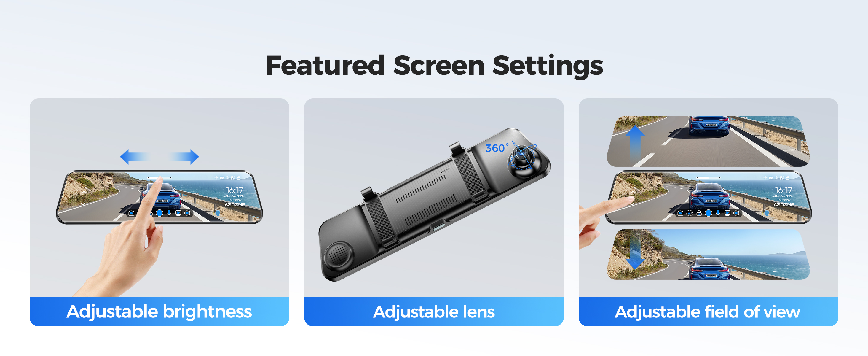Tap the down chevron in the field-of-view mirror

tap(633, 204)
